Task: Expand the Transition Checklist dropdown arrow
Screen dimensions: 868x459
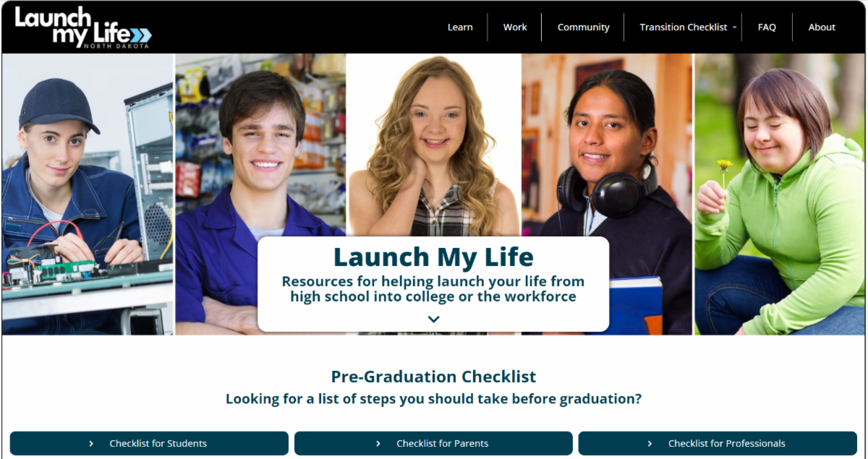Action: coord(735,27)
